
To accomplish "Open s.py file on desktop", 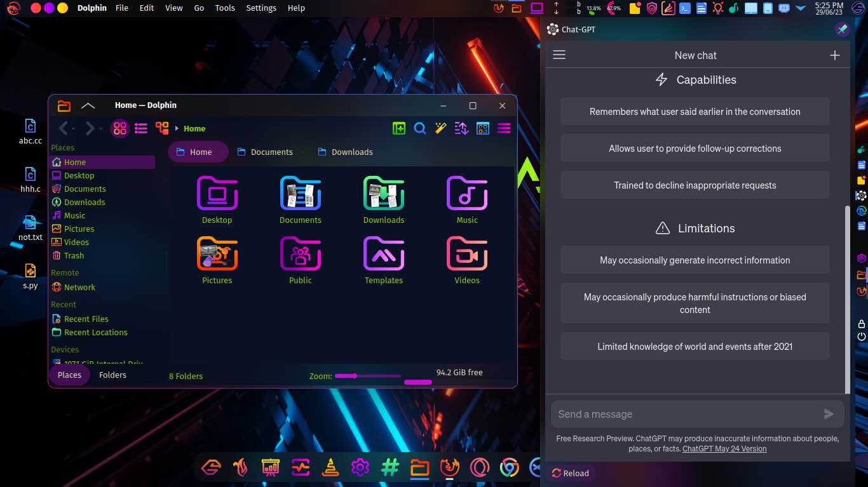I will coord(30,276).
